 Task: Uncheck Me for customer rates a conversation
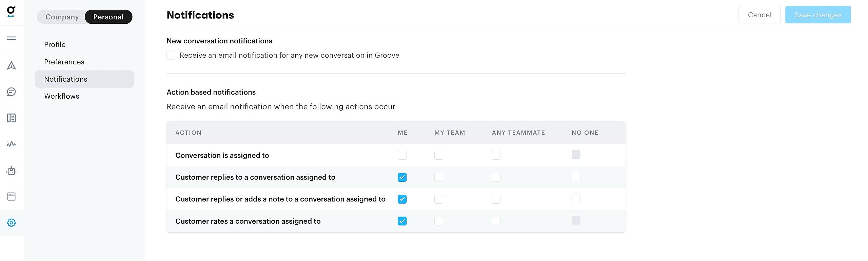402,221
